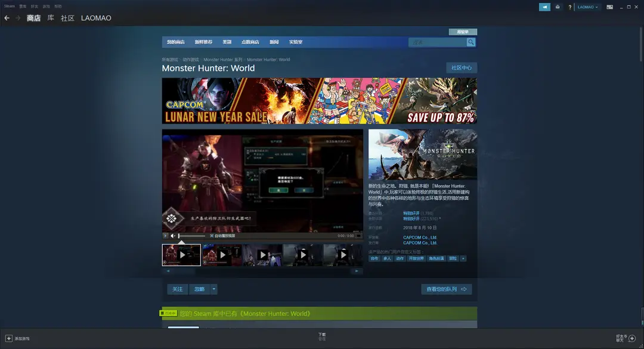Screen dimensions: 644x349
Task: Open 您的商店 in store nav
Action: (176, 42)
